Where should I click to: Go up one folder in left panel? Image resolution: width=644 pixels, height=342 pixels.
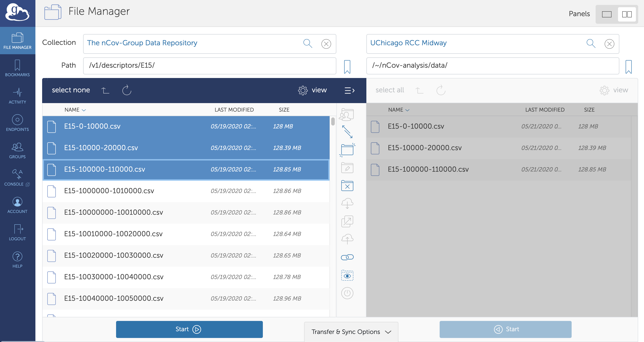click(105, 90)
